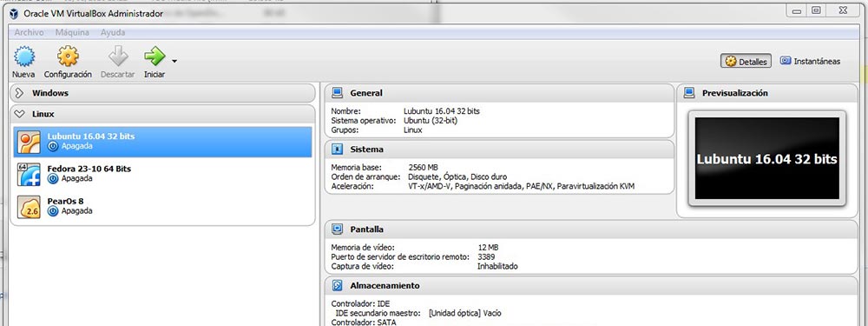
Task: Select PearOs 8 machine
Action: [163, 207]
